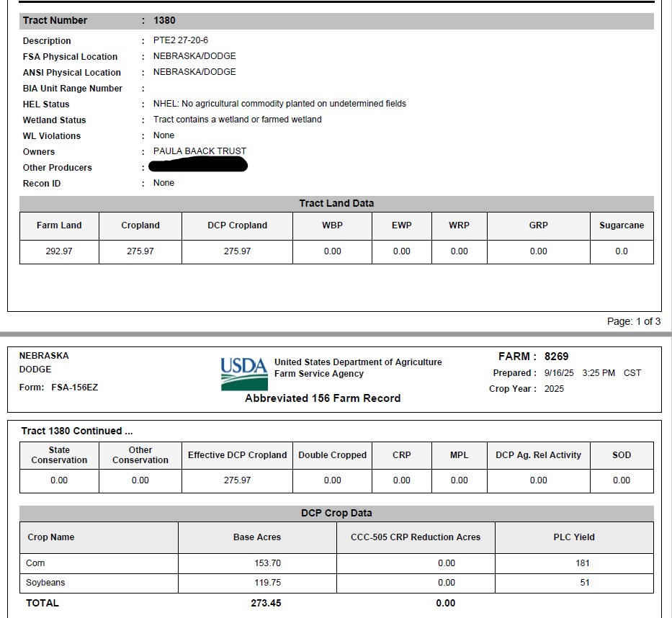This screenshot has height=618, width=672.
Task: Click the Farm Land value 292.97
Action: click(x=59, y=251)
